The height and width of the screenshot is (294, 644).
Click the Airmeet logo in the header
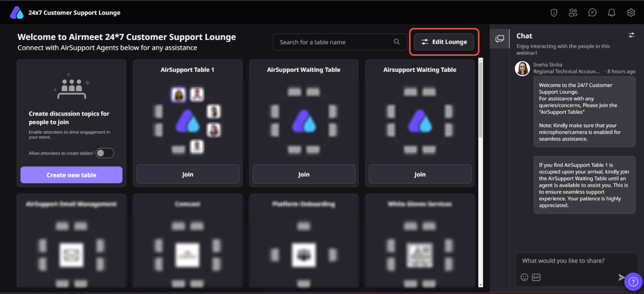point(17,13)
